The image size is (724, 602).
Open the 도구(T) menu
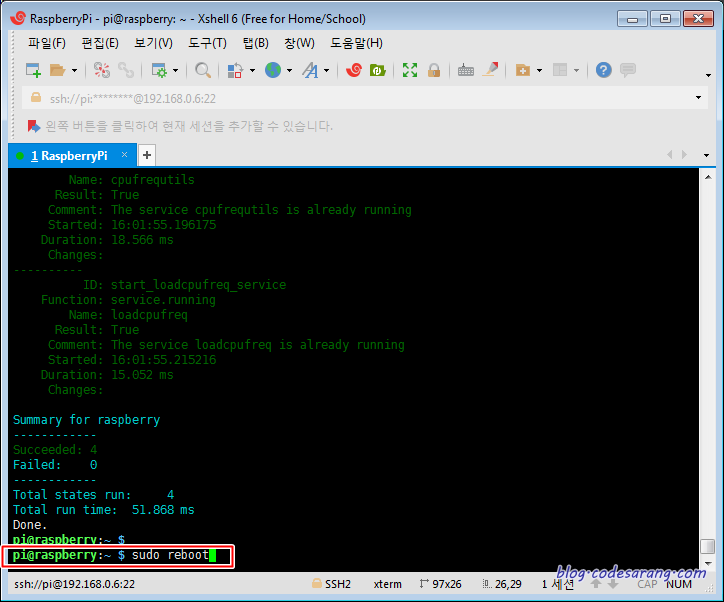coord(207,43)
